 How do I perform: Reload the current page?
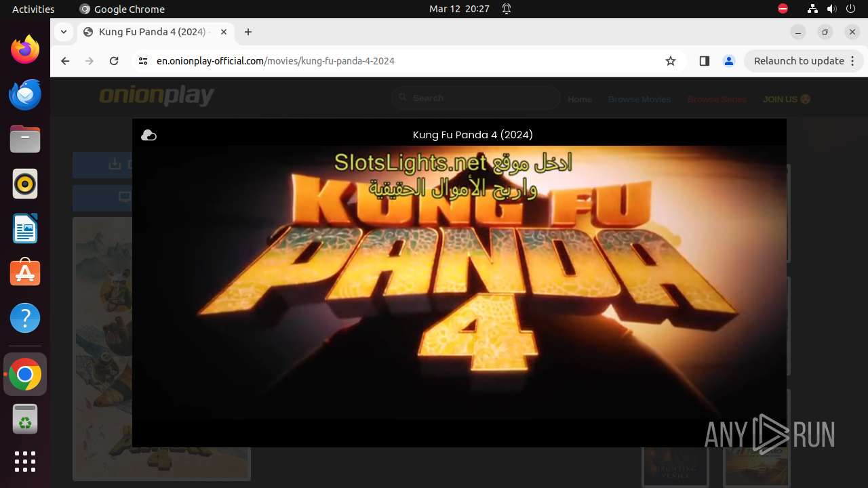pyautogui.click(x=114, y=61)
